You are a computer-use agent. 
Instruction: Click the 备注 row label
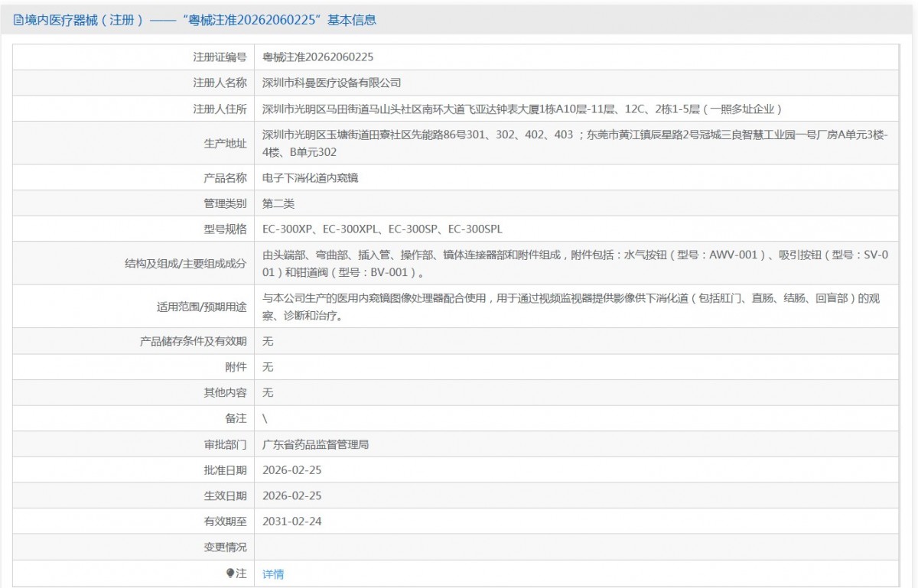(236, 418)
